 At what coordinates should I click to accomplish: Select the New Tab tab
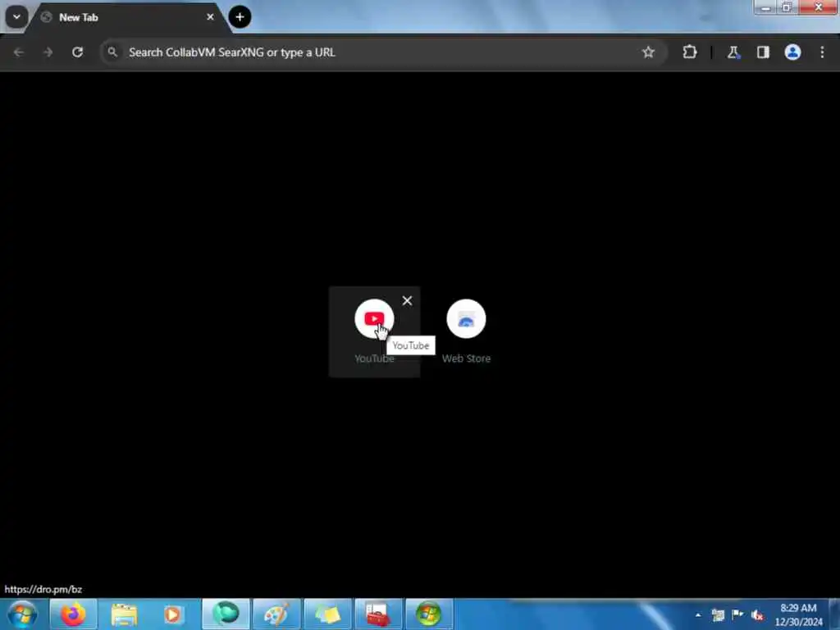127,18
